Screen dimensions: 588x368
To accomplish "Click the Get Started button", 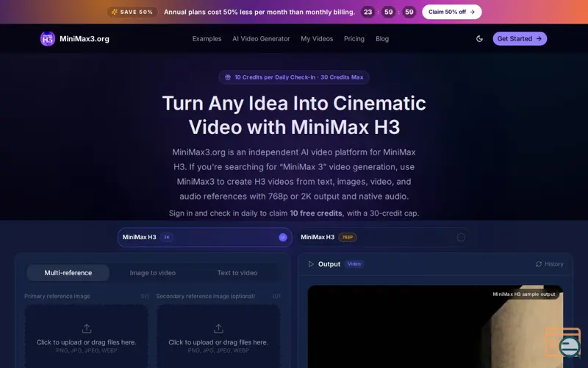I will pyautogui.click(x=520, y=39).
